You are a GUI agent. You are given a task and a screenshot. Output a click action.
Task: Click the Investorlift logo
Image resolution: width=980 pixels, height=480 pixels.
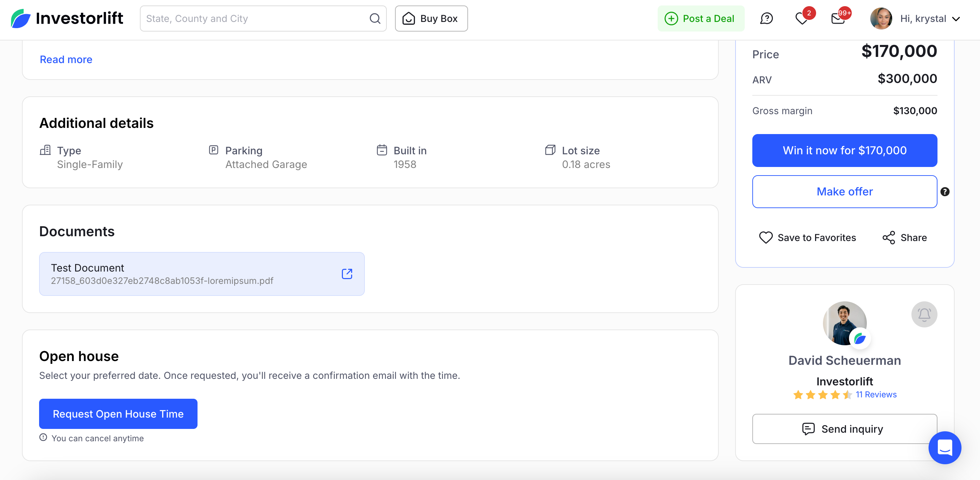pos(67,18)
